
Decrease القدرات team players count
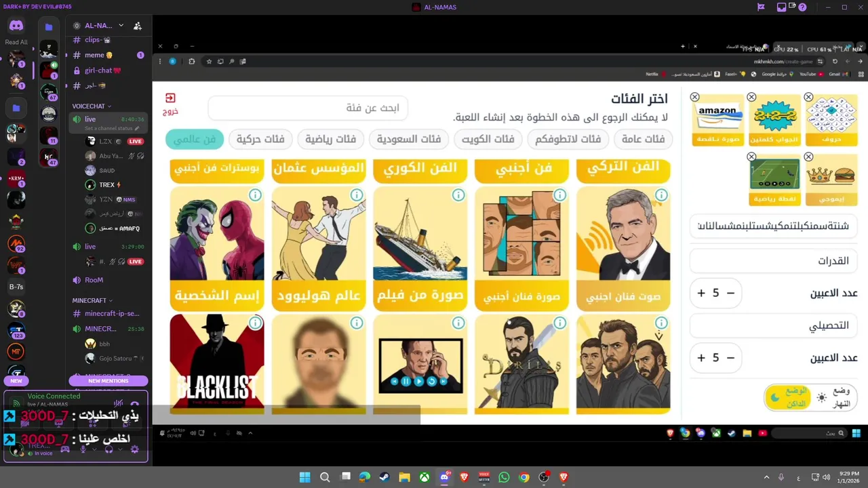tap(730, 293)
